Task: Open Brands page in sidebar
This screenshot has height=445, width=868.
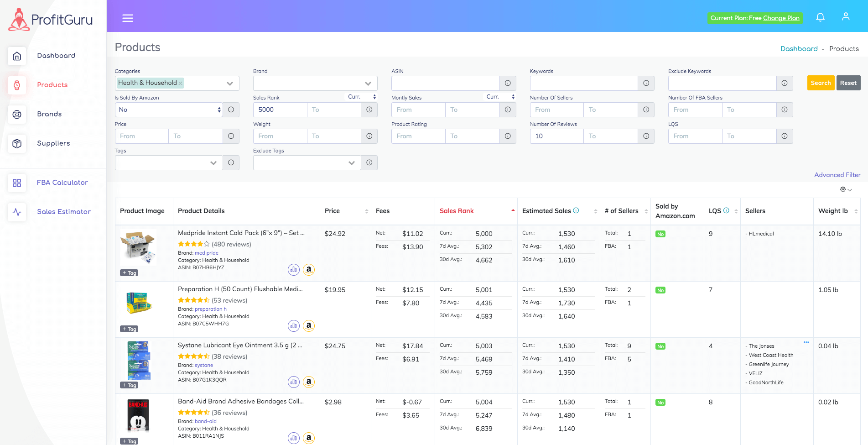Action: (x=49, y=114)
